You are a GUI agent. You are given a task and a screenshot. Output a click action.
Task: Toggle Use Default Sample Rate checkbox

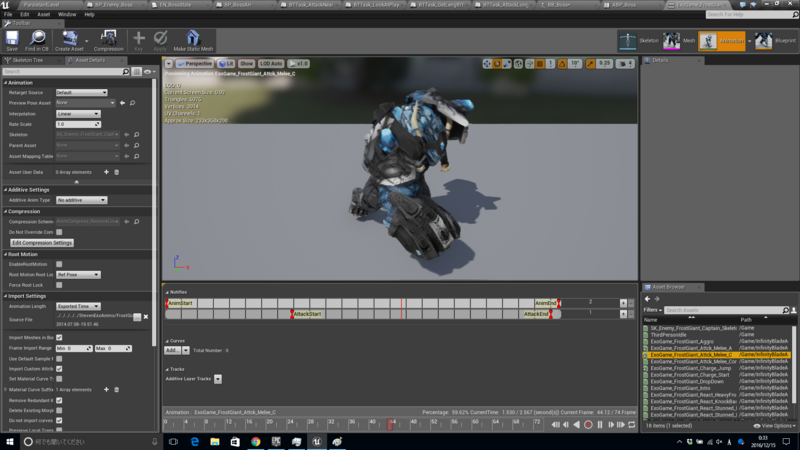coord(59,359)
